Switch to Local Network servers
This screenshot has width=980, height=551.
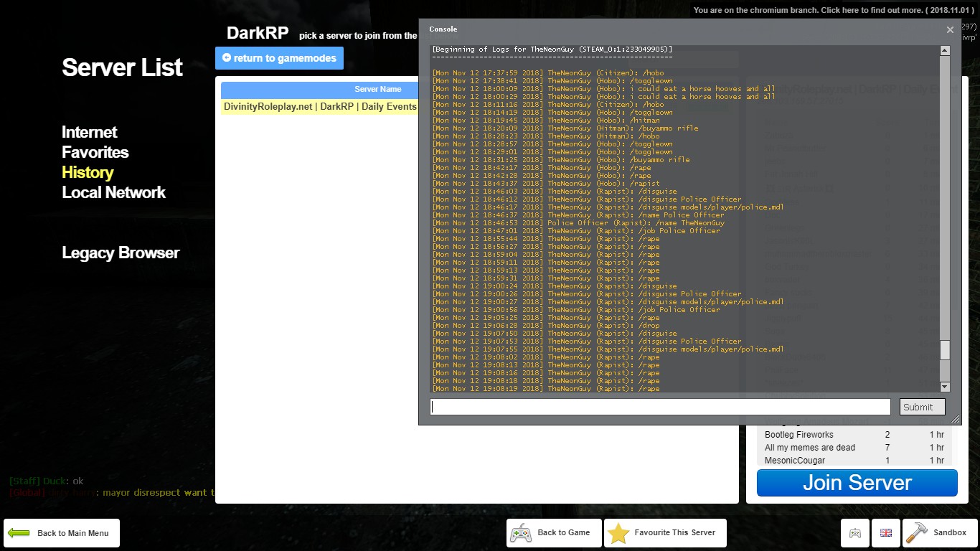point(113,192)
